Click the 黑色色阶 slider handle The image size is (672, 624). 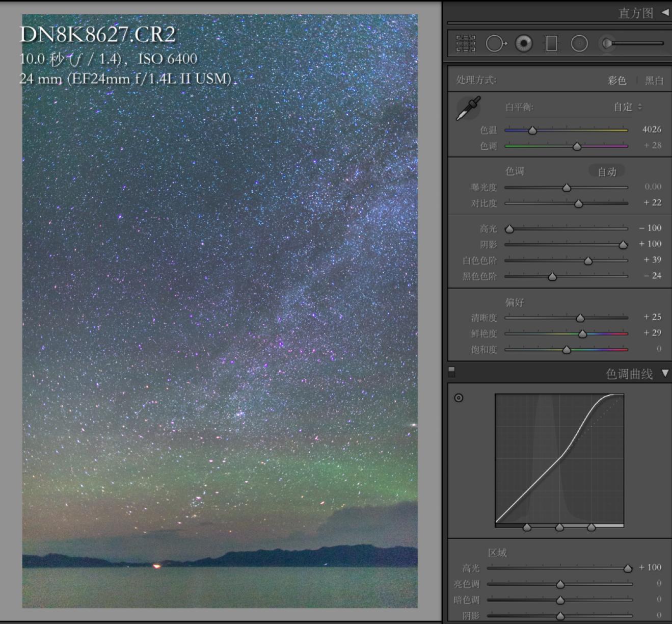(552, 276)
